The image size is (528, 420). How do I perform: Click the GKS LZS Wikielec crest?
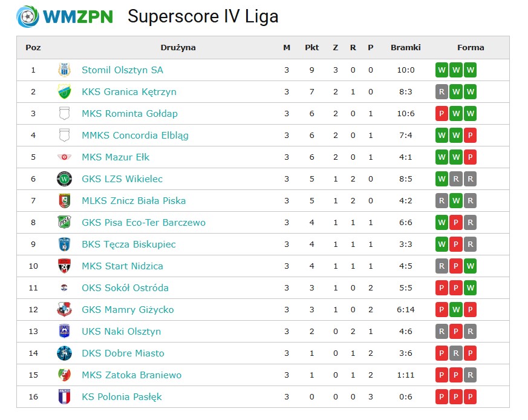point(64,179)
